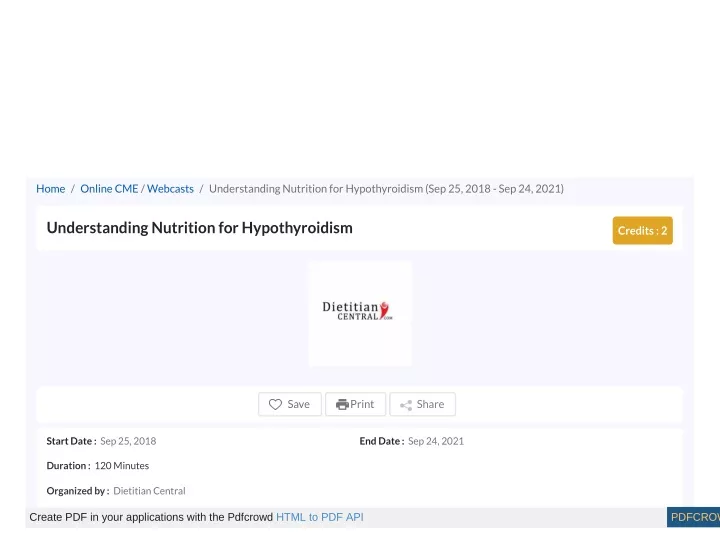Click the share nodes icon
The image size is (720, 556).
[x=406, y=405]
